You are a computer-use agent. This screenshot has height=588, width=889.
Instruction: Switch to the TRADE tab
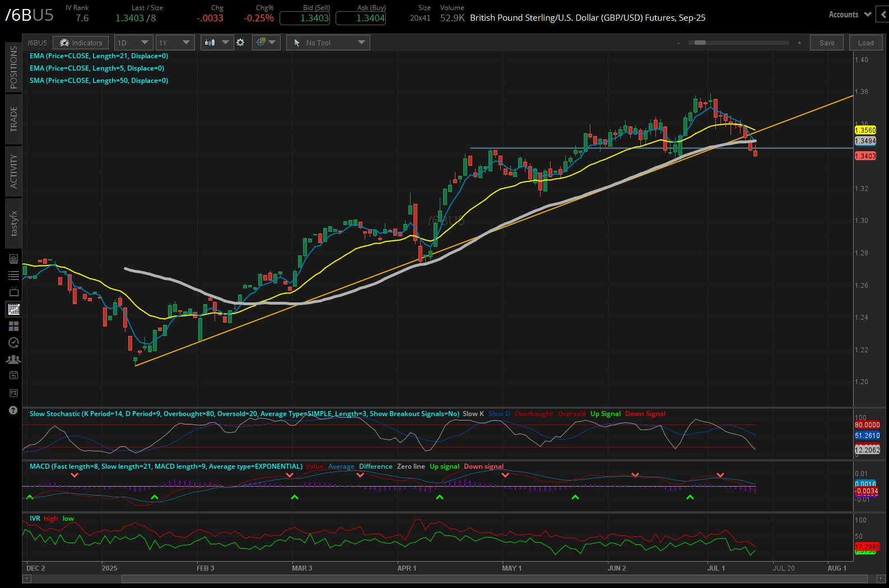14,119
